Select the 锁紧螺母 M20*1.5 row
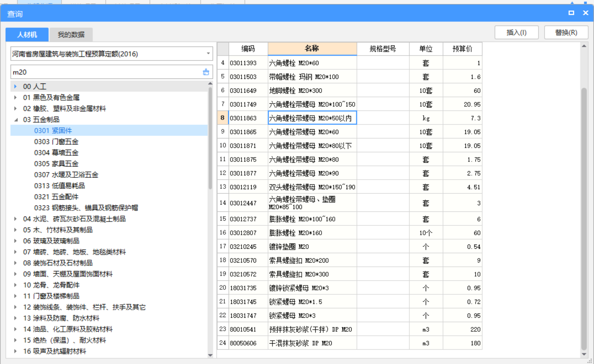The image size is (594, 364). (x=349, y=302)
